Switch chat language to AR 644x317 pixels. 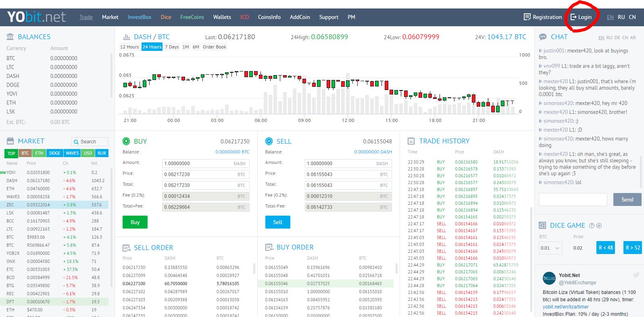pos(633,38)
